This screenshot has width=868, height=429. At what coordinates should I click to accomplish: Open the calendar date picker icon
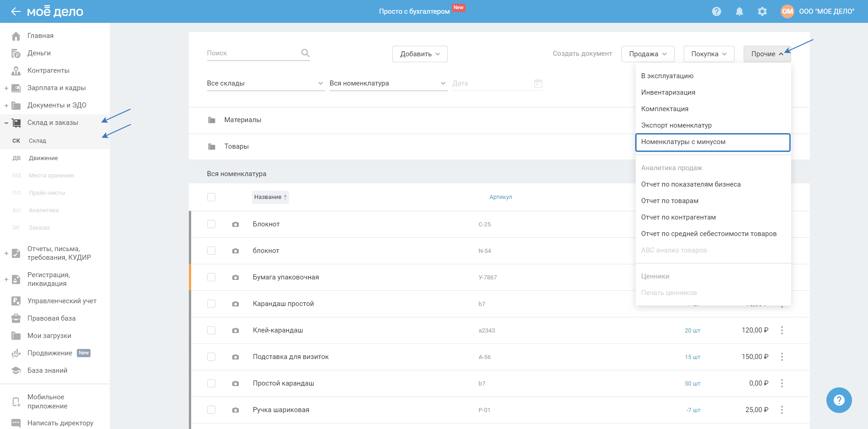(x=538, y=83)
